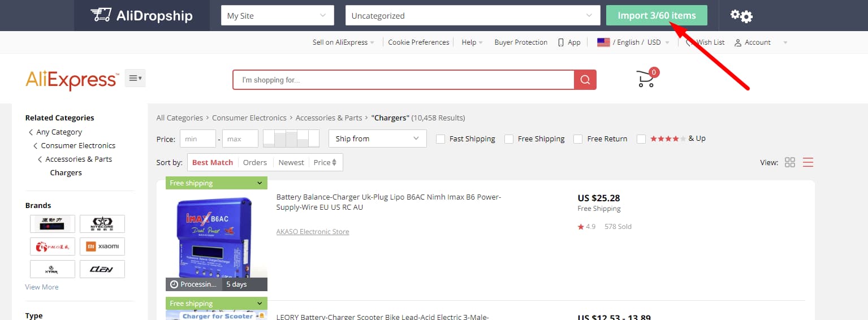
Task: Open the Battery Balance-Charger product title
Action: click(x=388, y=202)
